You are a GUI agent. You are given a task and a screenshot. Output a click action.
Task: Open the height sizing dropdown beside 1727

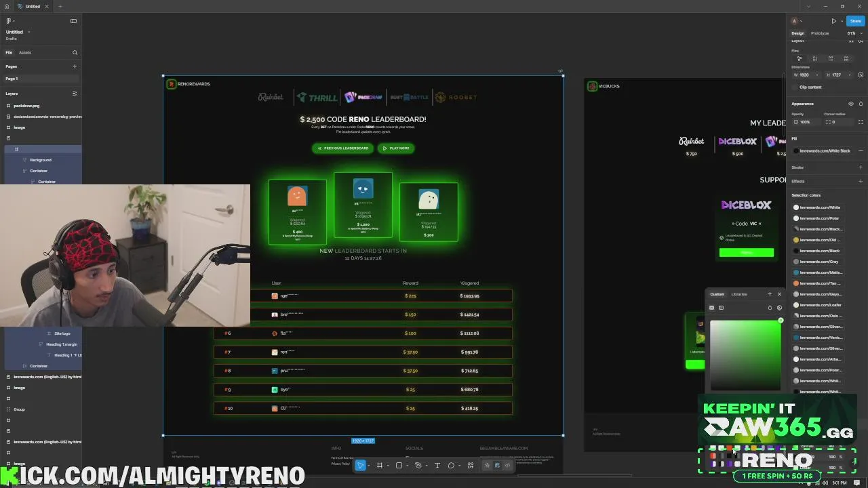(848, 75)
